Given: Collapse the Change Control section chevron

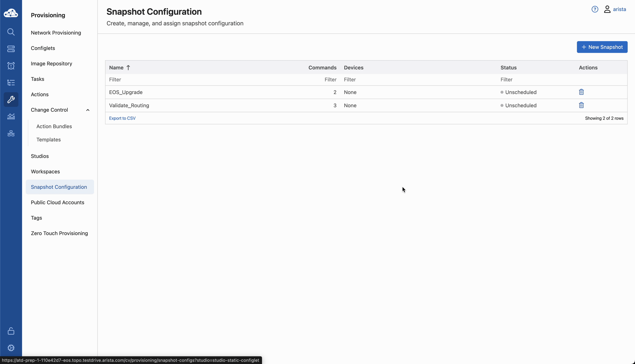Looking at the screenshot, I should point(88,110).
